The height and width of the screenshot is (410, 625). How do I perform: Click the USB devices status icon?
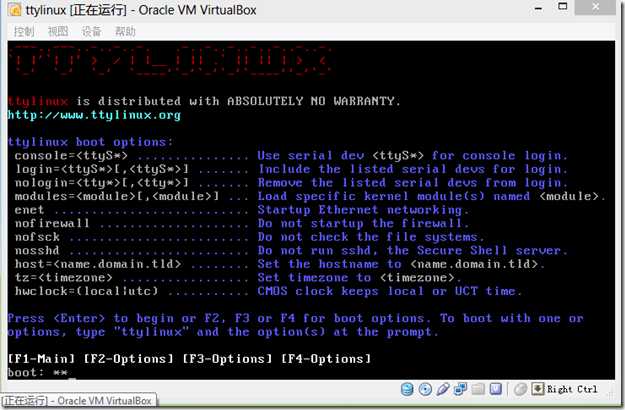point(442,389)
